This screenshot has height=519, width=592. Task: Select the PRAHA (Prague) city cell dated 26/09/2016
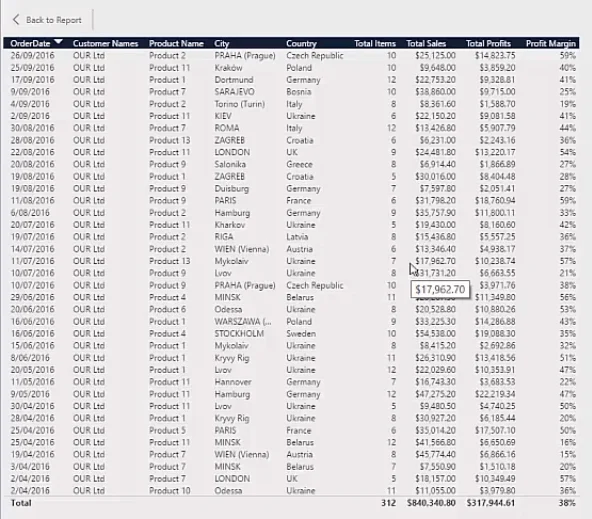coord(245,55)
